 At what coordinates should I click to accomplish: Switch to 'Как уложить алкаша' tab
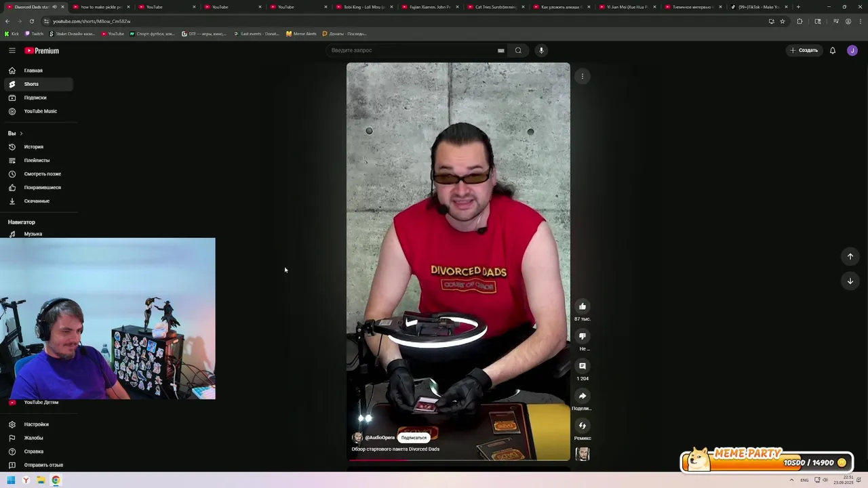561,7
